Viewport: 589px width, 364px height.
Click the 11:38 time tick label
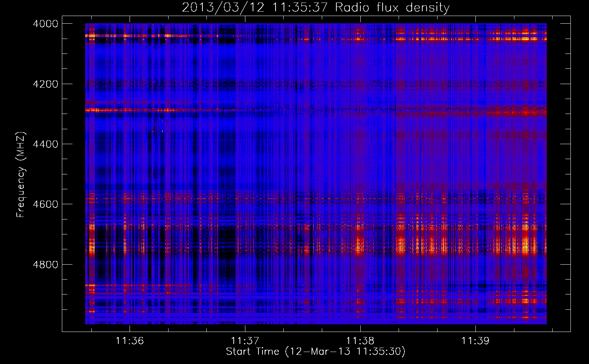click(360, 341)
